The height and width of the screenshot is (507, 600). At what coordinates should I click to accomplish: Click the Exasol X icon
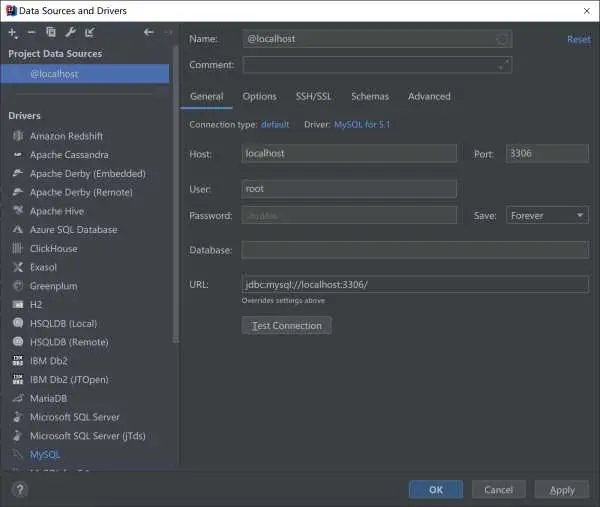18,267
